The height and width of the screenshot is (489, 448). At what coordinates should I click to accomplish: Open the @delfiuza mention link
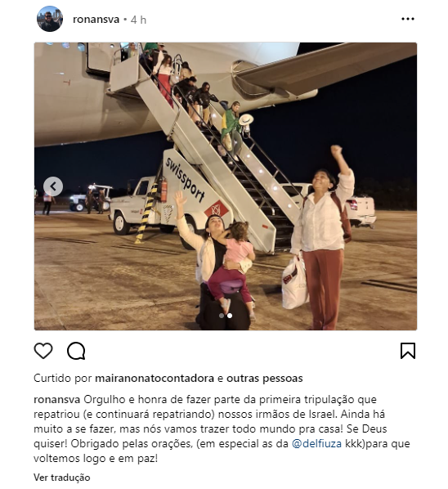click(x=316, y=443)
